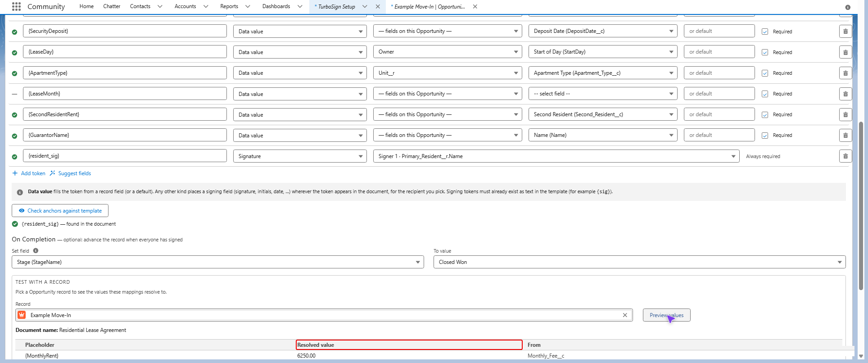Screen dimensions: 868x363
Task: Click the Suggest fields link
Action: [74, 173]
